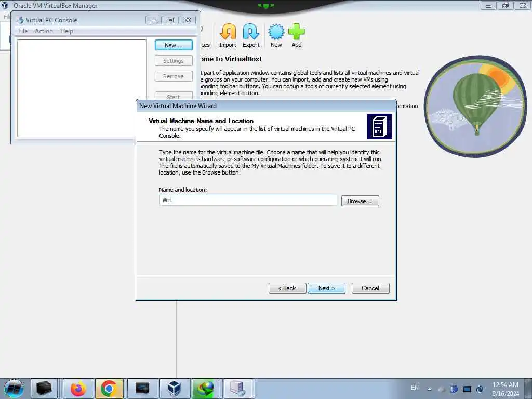The width and height of the screenshot is (532, 399).
Task: Cancel the New Virtual Machine Wizard
Action: 370,288
